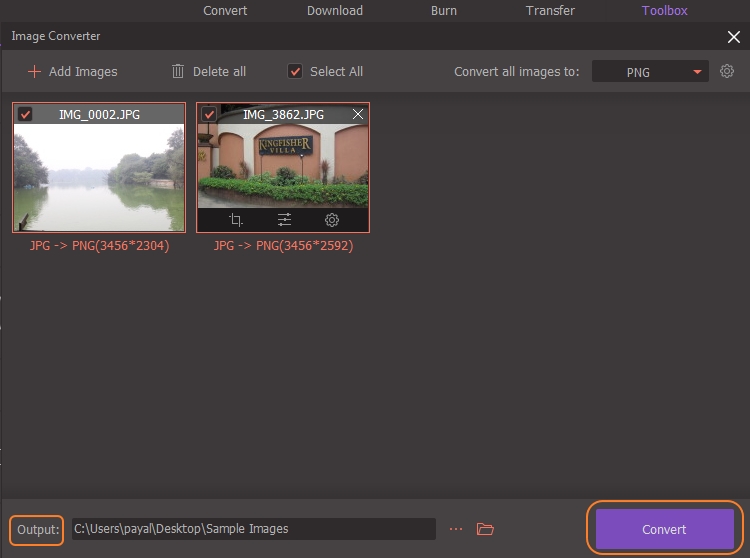
Task: Open the Burn tab
Action: (444, 11)
